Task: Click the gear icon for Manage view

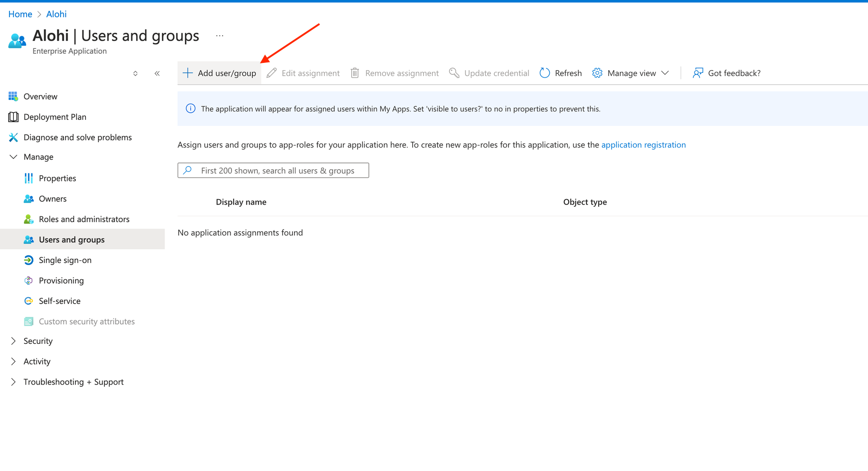Action: pos(597,73)
